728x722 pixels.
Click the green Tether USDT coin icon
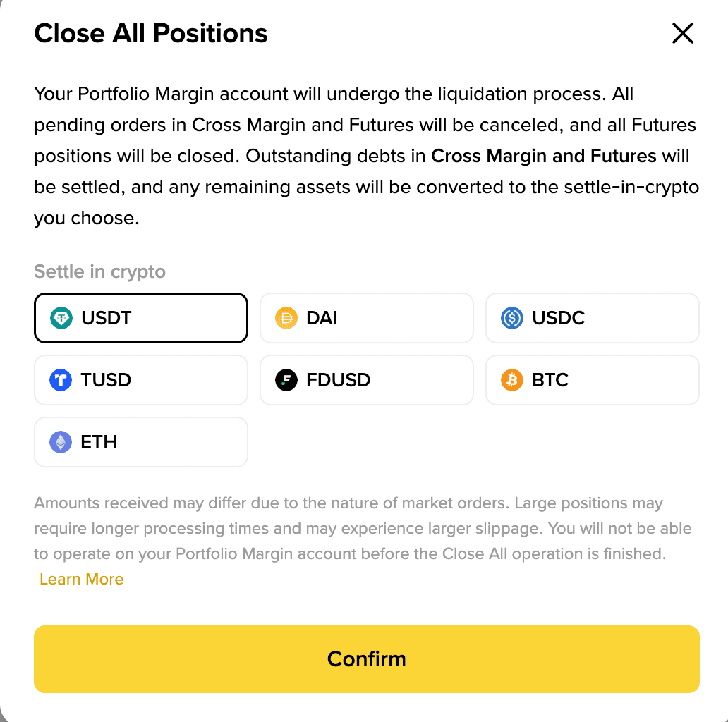point(61,318)
